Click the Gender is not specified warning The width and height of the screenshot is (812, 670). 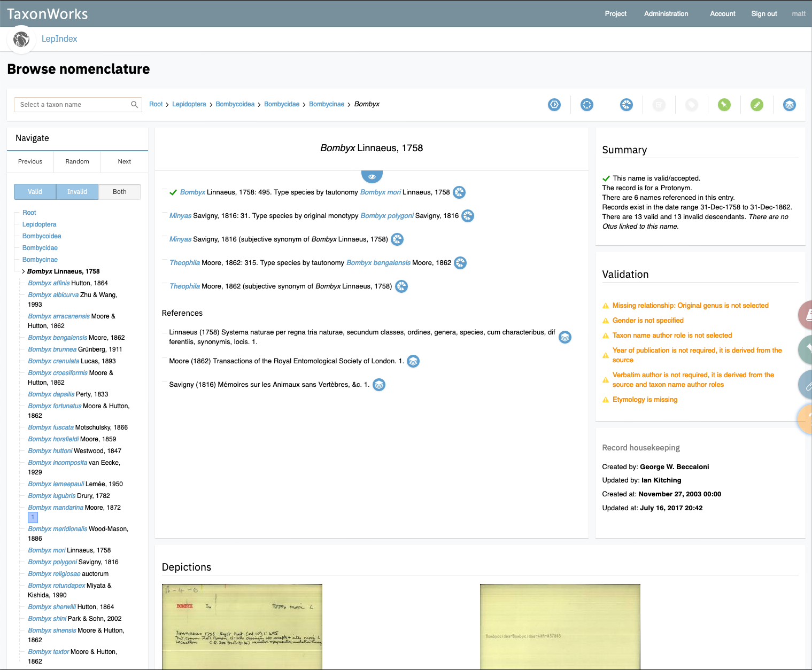click(x=648, y=321)
